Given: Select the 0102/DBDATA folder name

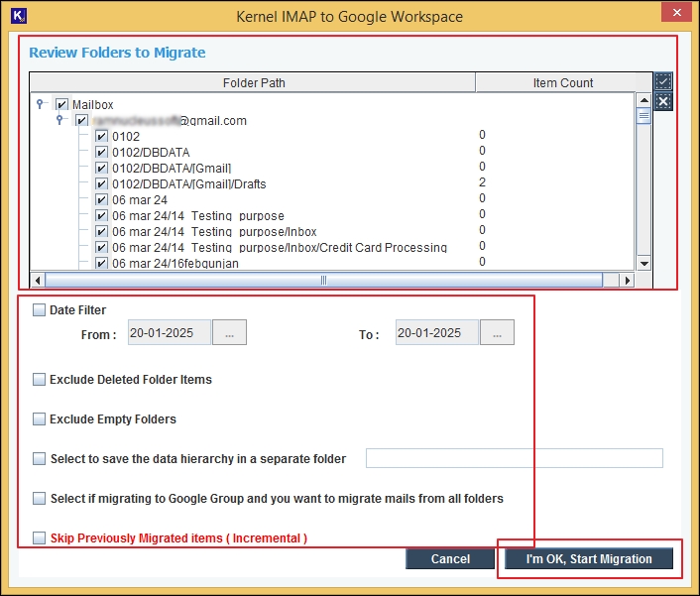Looking at the screenshot, I should (x=151, y=153).
